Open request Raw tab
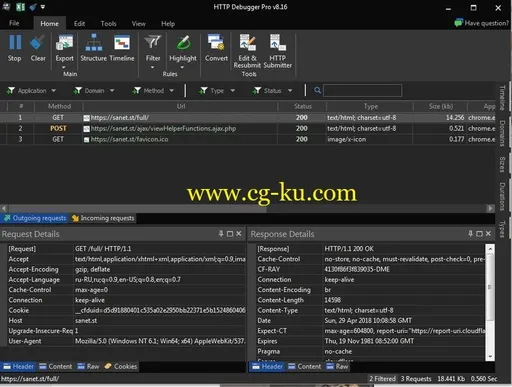This screenshot has height=387, width=512. point(88,366)
